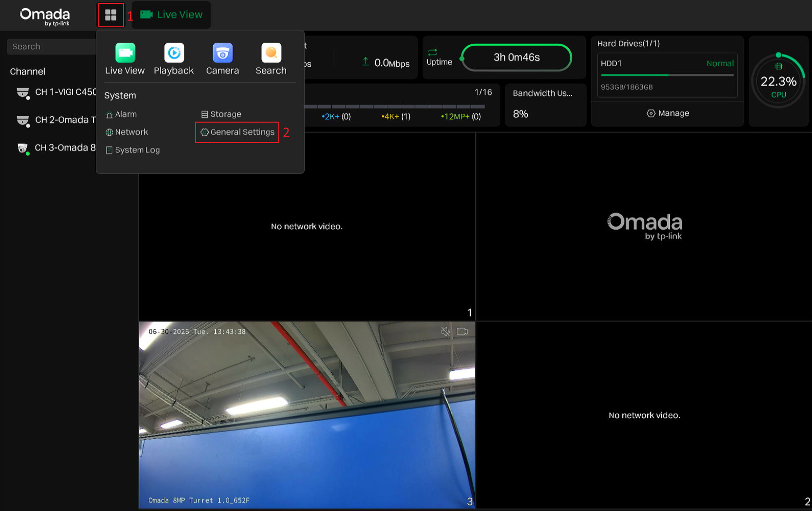
Task: Click the CPU usage gauge
Action: tap(778, 81)
